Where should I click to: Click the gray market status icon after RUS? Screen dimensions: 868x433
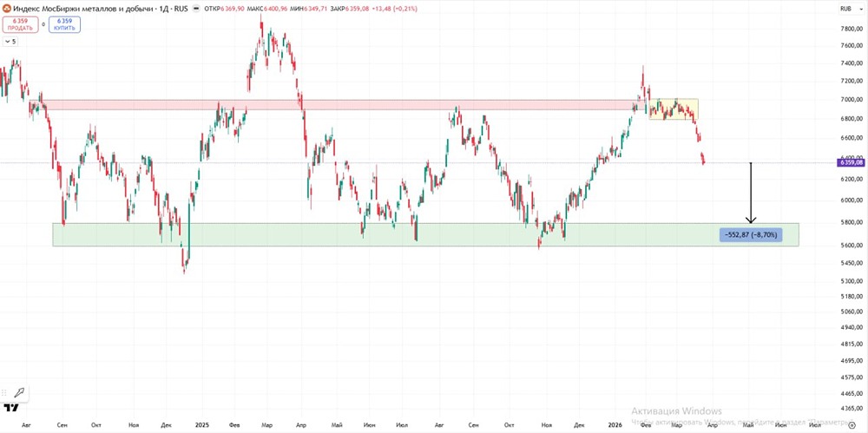click(196, 9)
